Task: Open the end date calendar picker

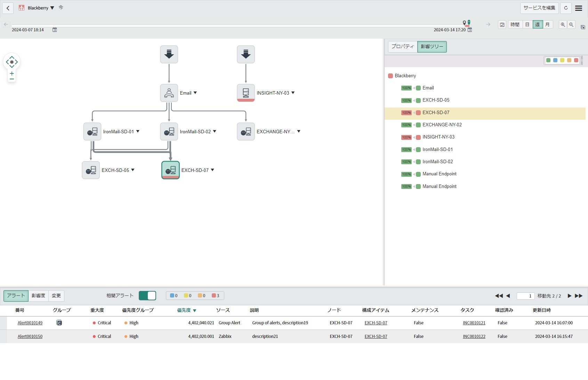Action: (x=470, y=30)
